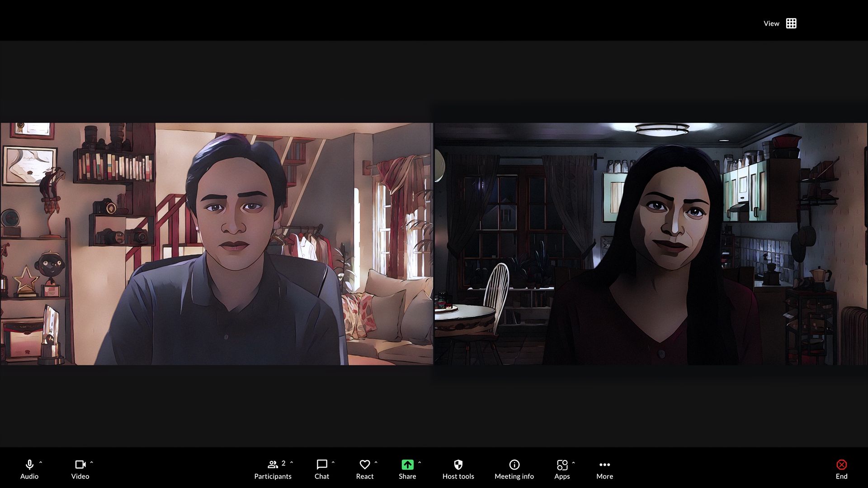This screenshot has height=488, width=868.
Task: Open the View layout menu
Action: [780, 23]
